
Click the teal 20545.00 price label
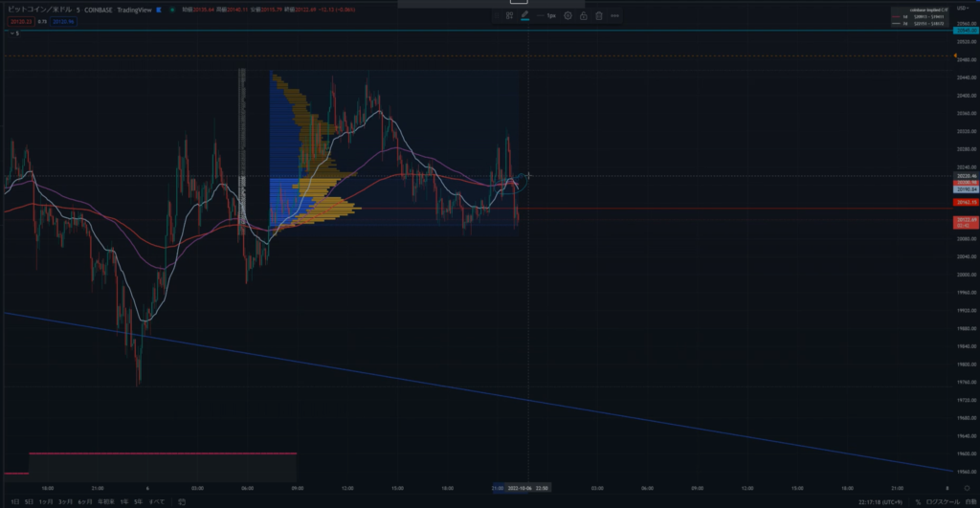pos(966,30)
